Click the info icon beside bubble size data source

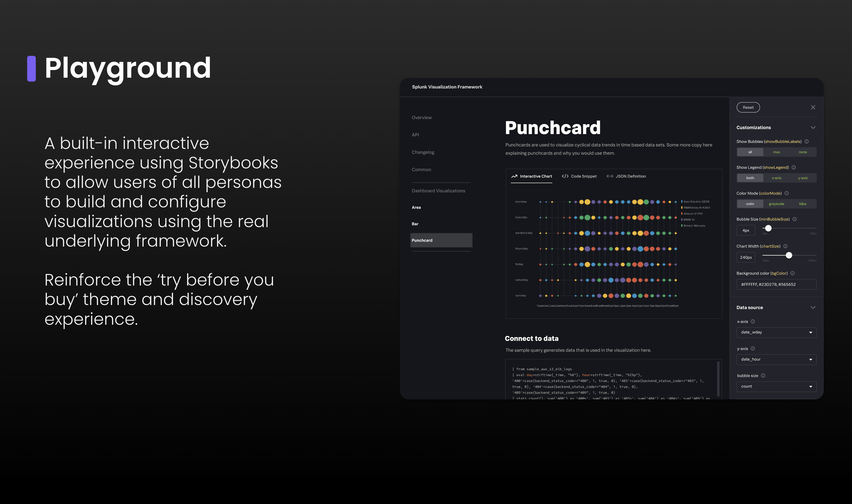coord(763,376)
